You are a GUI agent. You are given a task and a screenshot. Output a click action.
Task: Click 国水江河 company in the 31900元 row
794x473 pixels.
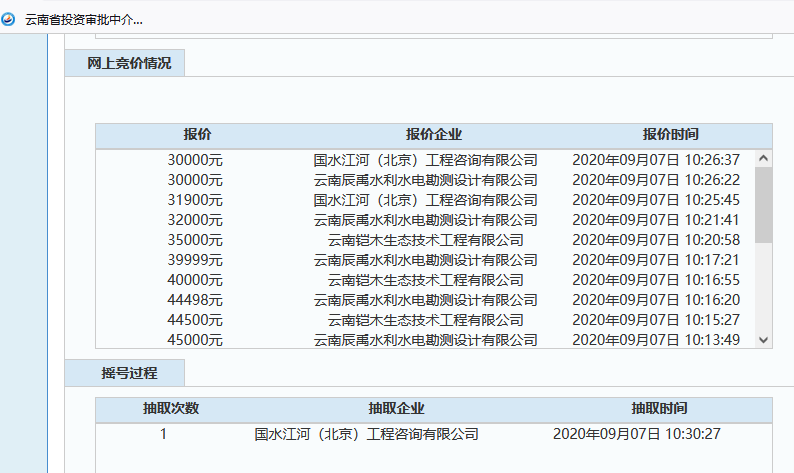(x=425, y=200)
